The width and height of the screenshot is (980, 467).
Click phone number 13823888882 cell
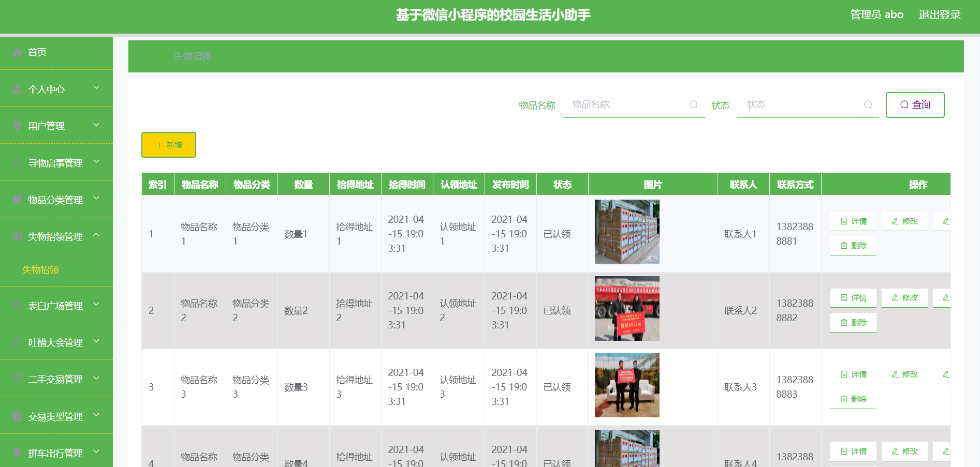(795, 310)
